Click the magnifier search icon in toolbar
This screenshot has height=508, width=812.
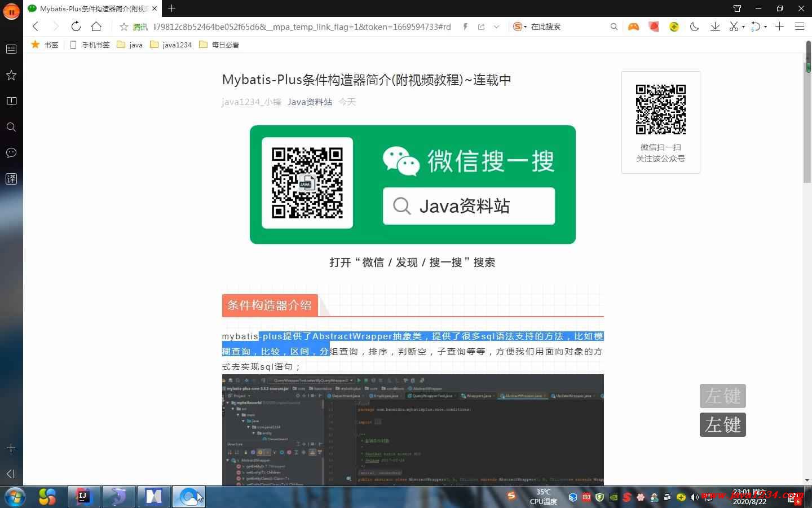click(614, 27)
